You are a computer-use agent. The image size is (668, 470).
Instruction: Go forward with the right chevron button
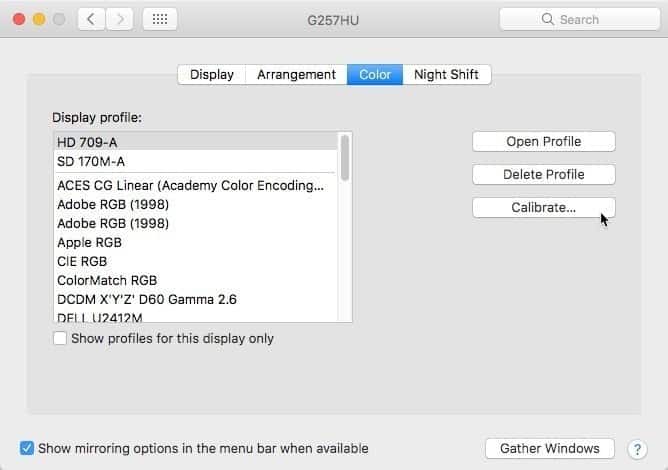(120, 19)
